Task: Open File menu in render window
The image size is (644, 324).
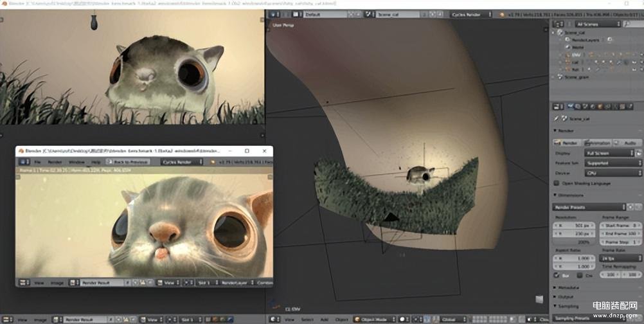Action: [x=37, y=162]
